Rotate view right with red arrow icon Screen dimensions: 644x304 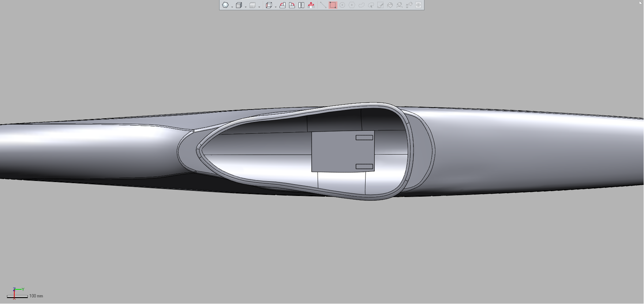click(x=292, y=5)
